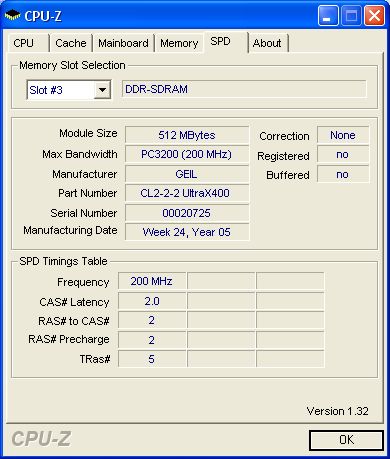The width and height of the screenshot is (390, 459).
Task: Click the Module Size label
Action: tap(88, 133)
